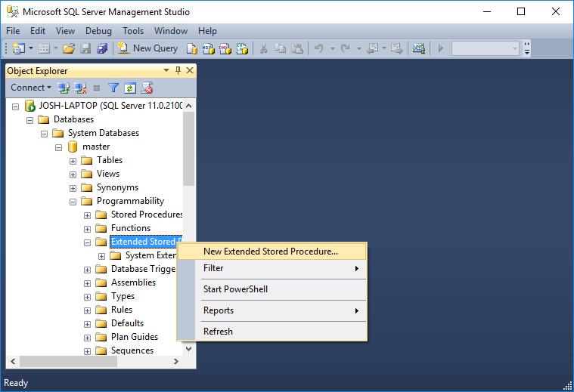The height and width of the screenshot is (392, 574).
Task: Choose Start PowerShell in context menu
Action: click(x=271, y=289)
